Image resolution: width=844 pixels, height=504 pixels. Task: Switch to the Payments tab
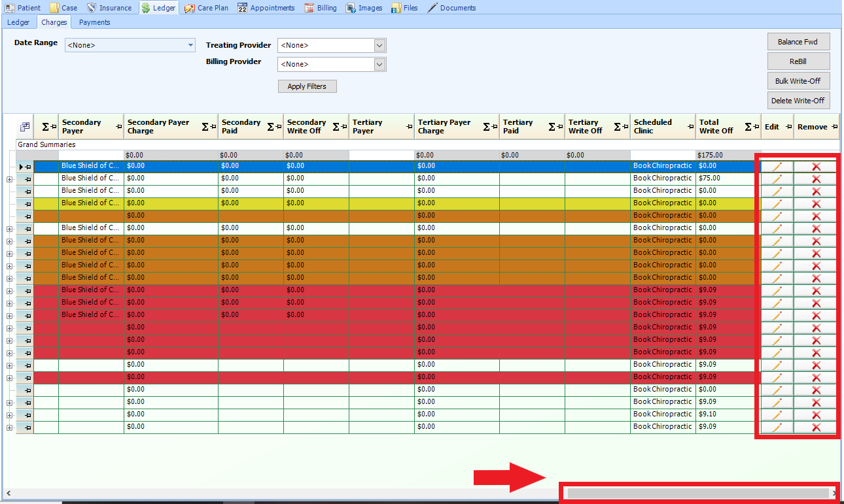tap(94, 22)
